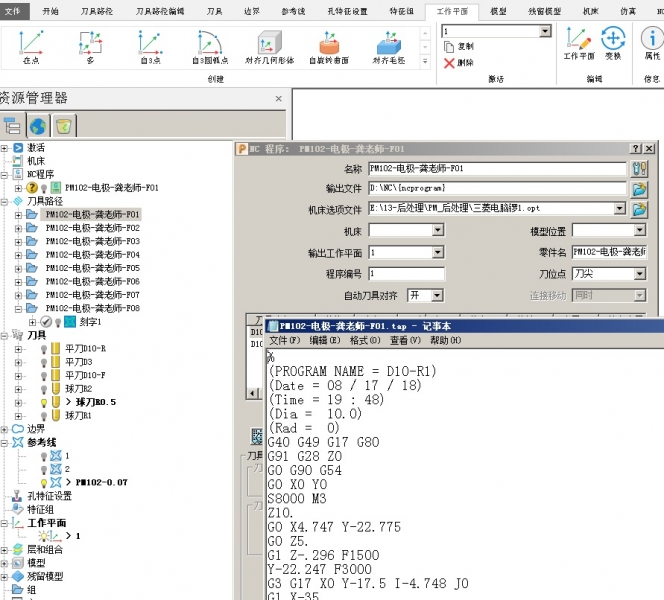
Task: Select the 层和组合 tree item
Action: [44, 550]
